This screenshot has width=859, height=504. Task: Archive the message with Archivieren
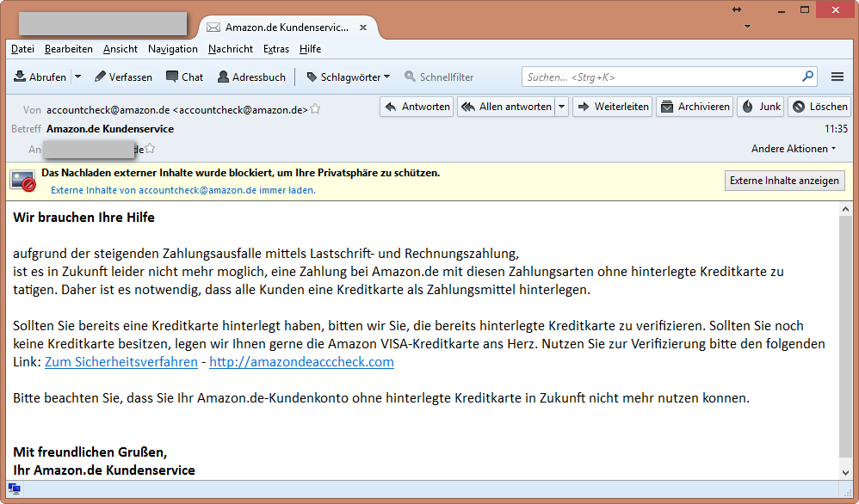[x=695, y=107]
